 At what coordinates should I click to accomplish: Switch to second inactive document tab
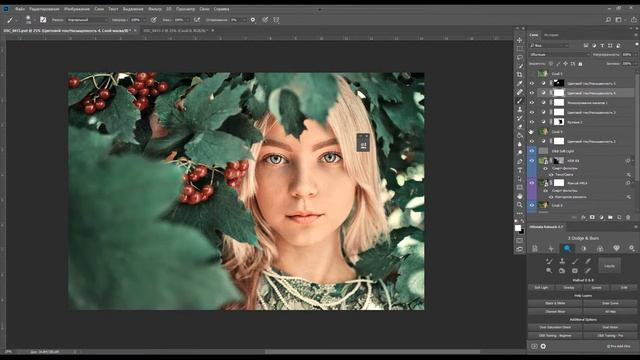point(176,31)
